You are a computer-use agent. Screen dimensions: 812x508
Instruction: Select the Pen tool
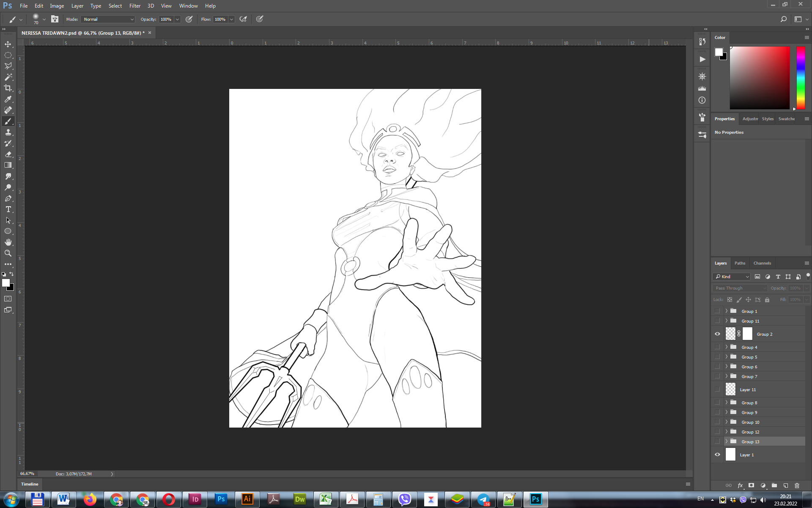tap(8, 198)
